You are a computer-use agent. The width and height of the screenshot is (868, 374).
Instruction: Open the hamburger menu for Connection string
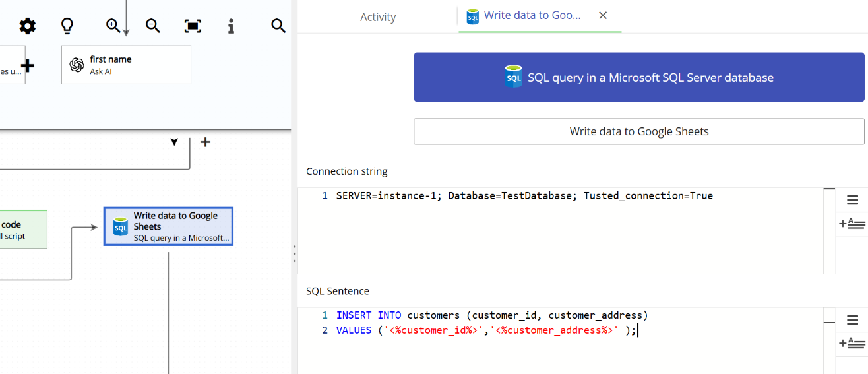852,201
